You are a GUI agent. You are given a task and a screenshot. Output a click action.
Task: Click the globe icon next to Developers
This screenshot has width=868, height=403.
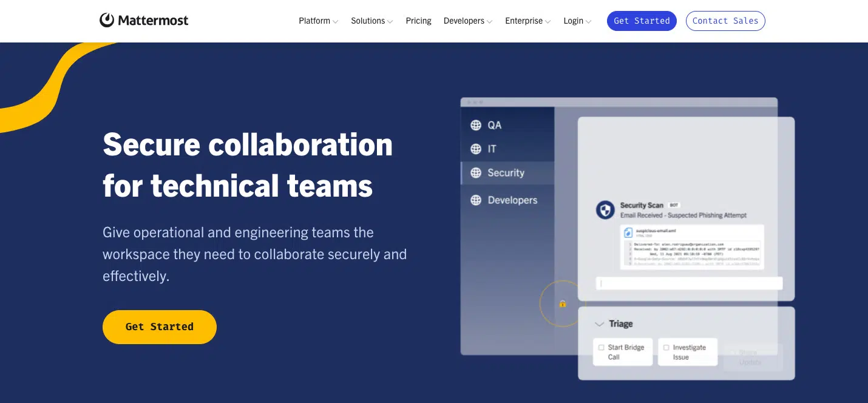coord(476,200)
